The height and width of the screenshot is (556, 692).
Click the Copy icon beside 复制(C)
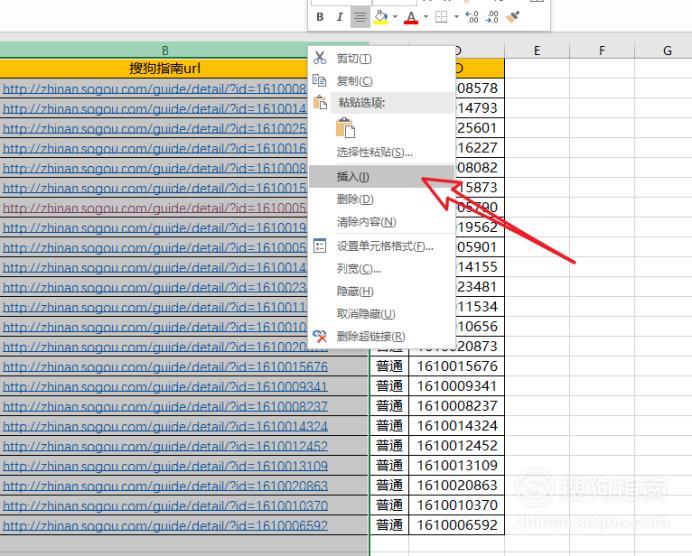[320, 80]
